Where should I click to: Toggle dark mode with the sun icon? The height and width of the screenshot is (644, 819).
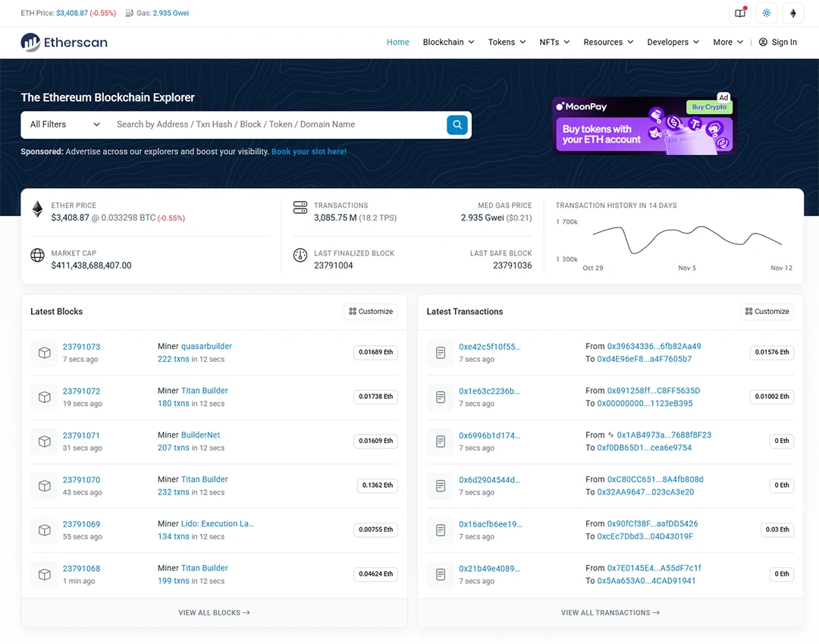(766, 13)
